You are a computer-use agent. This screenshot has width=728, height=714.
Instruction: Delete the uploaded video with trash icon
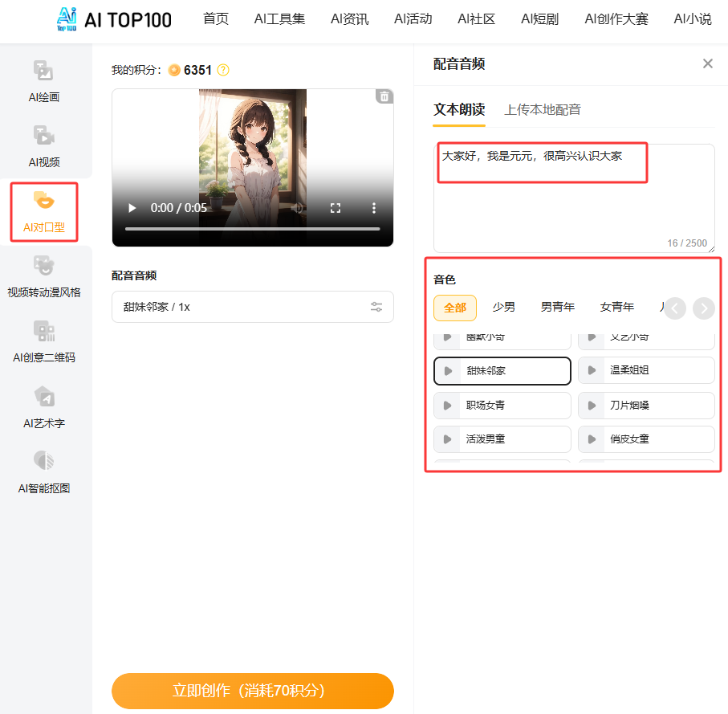(x=384, y=96)
